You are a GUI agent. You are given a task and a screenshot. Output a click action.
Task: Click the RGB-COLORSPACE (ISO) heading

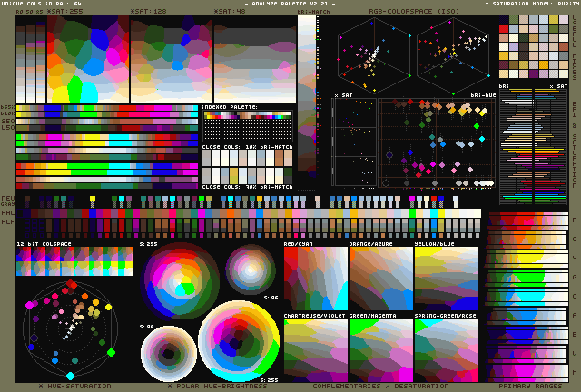point(414,12)
